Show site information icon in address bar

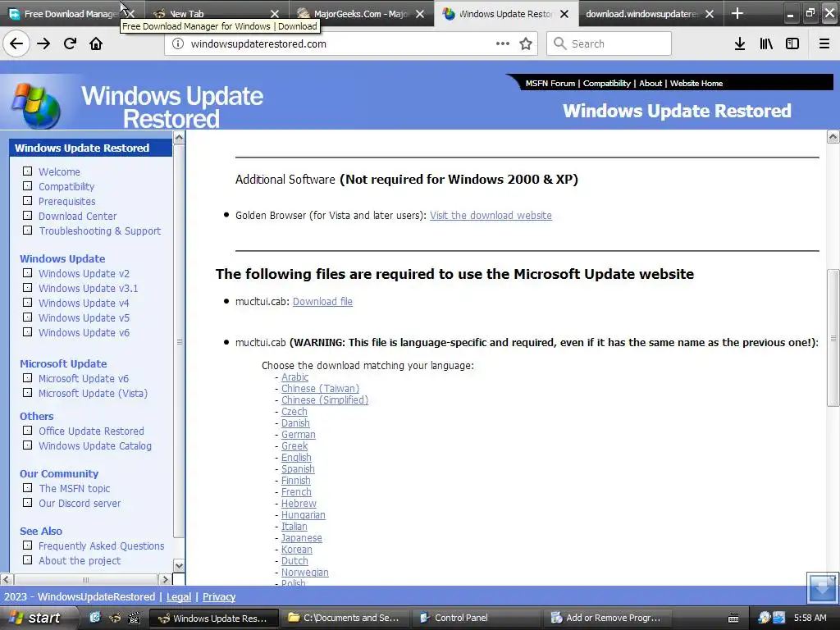tap(178, 44)
